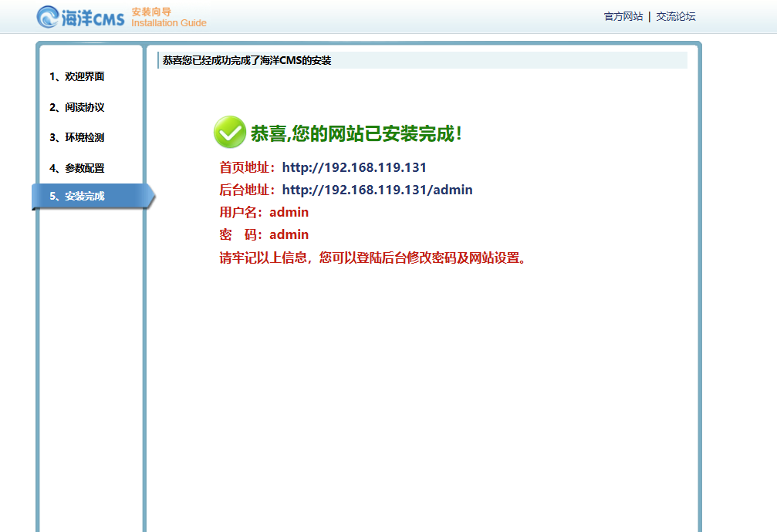Select step 1、欢迎界面 in sidebar

[x=77, y=76]
